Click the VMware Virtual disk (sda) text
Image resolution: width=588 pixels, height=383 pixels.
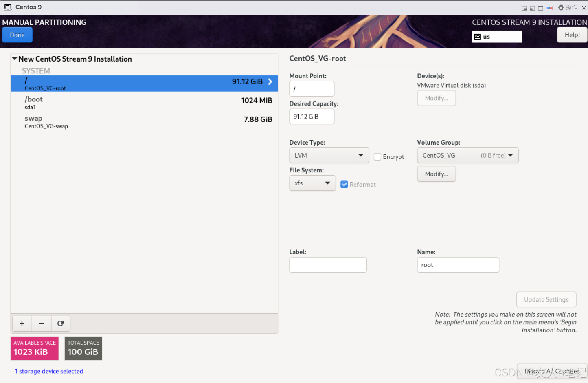(x=451, y=85)
